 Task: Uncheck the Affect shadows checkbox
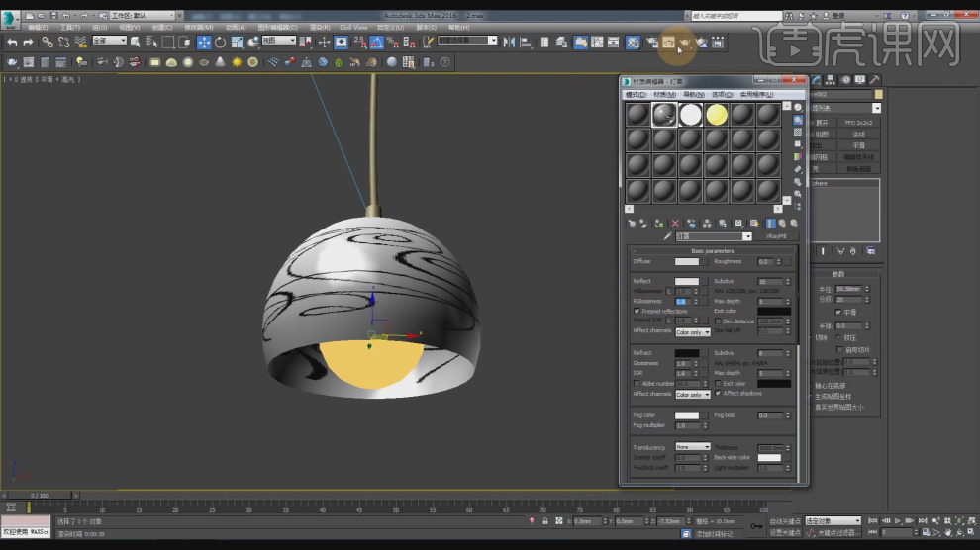click(718, 393)
